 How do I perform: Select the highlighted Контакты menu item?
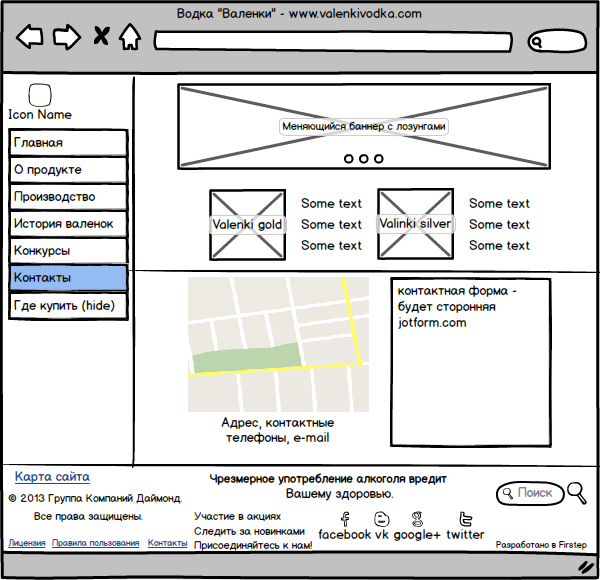point(68,277)
